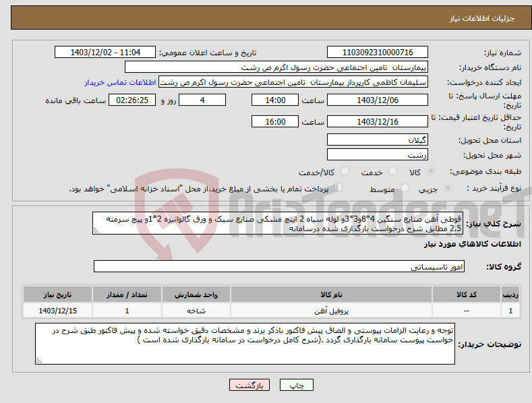This screenshot has height=403, width=532.
Task: Select the جزیی purchase type radio
Action: 448,187
